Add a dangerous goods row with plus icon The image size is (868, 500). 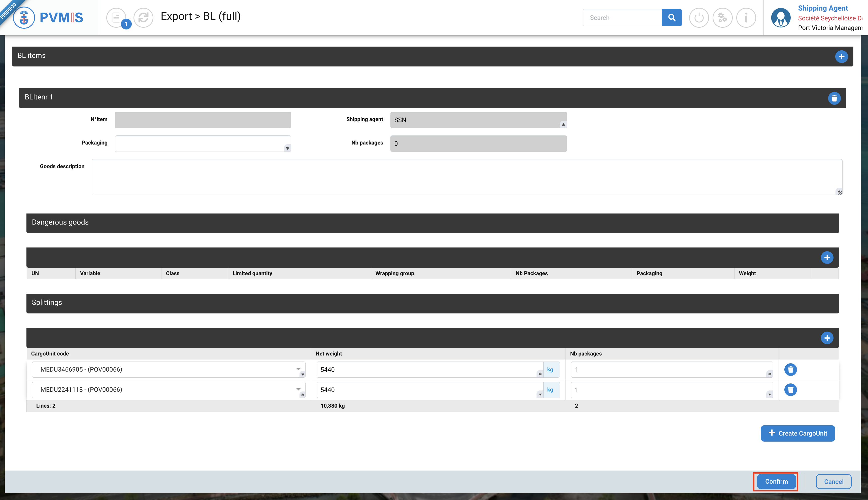pos(827,258)
